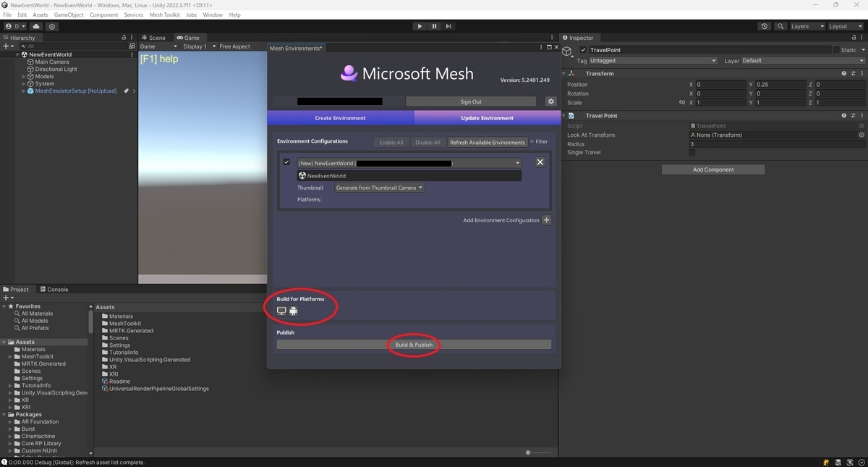The height and width of the screenshot is (467, 868).
Task: Click Position Y field
Action: pyautogui.click(x=781, y=85)
